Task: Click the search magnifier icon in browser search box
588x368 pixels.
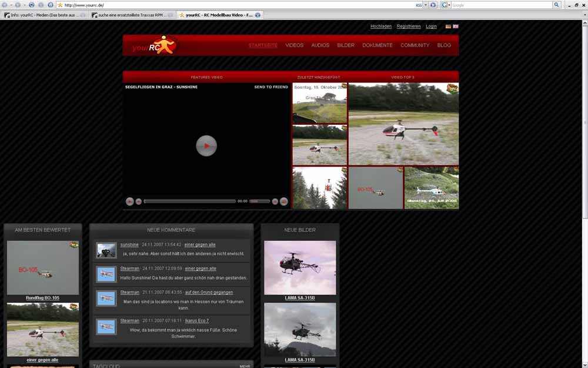Action: click(x=556, y=5)
